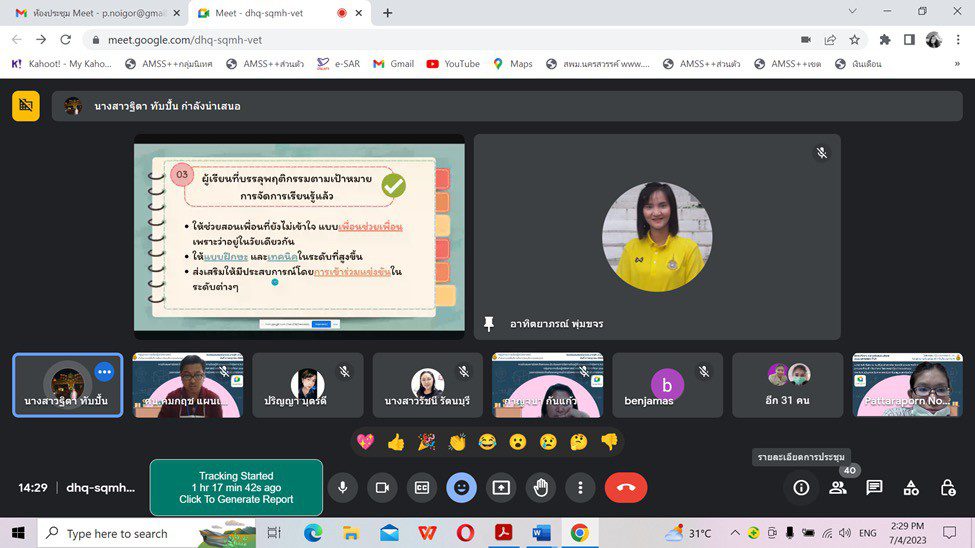Reload the page
This screenshot has width=975, height=548.
[x=65, y=40]
